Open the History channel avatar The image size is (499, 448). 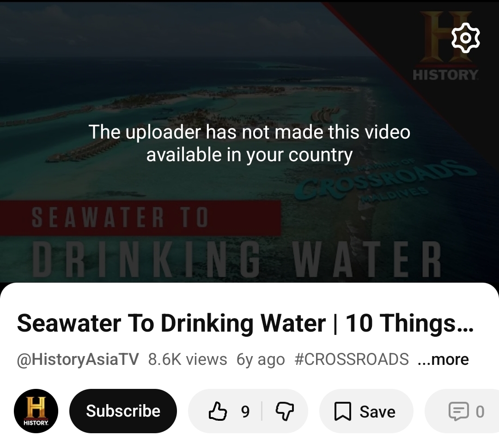point(36,411)
